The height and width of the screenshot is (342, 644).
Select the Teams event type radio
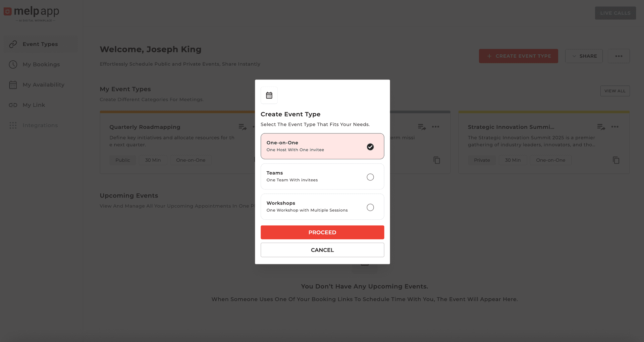370,177
